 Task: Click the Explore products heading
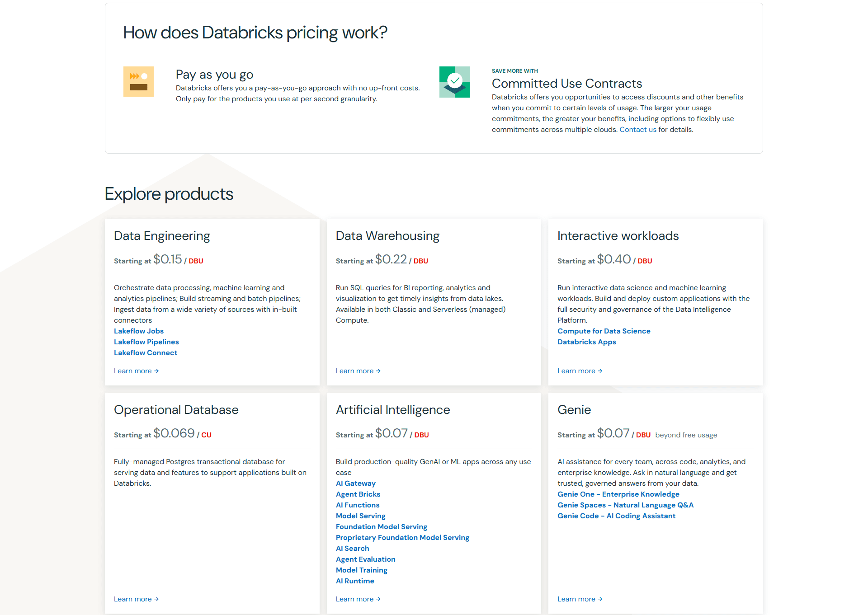[169, 194]
